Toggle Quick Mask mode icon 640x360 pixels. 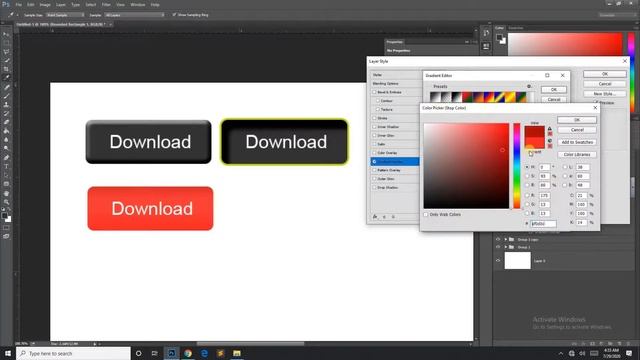(6, 228)
